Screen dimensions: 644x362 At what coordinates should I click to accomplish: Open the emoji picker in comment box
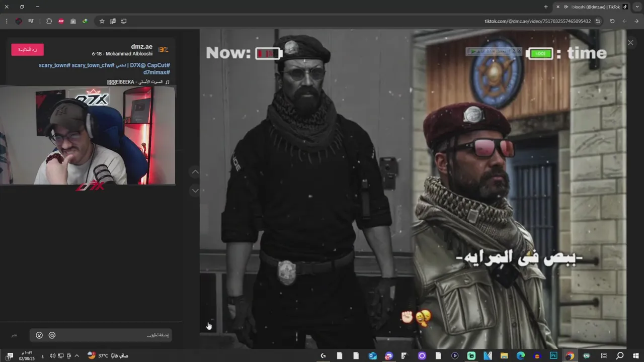(x=39, y=335)
